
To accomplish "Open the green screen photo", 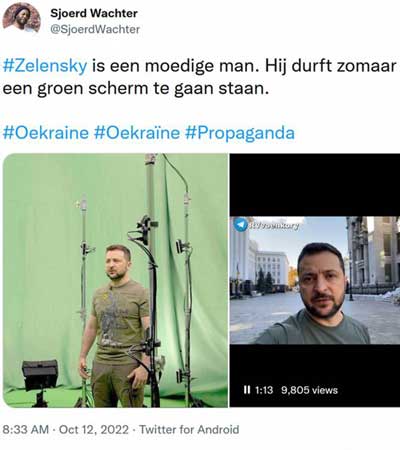I will click(115, 280).
